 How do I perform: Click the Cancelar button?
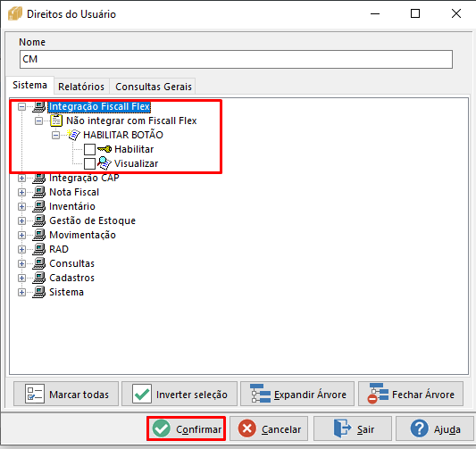point(269,428)
